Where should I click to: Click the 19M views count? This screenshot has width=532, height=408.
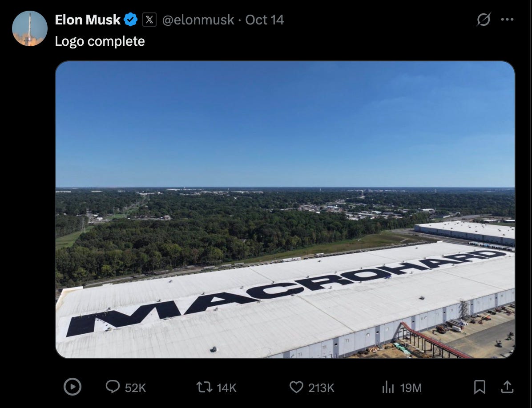[x=411, y=388]
